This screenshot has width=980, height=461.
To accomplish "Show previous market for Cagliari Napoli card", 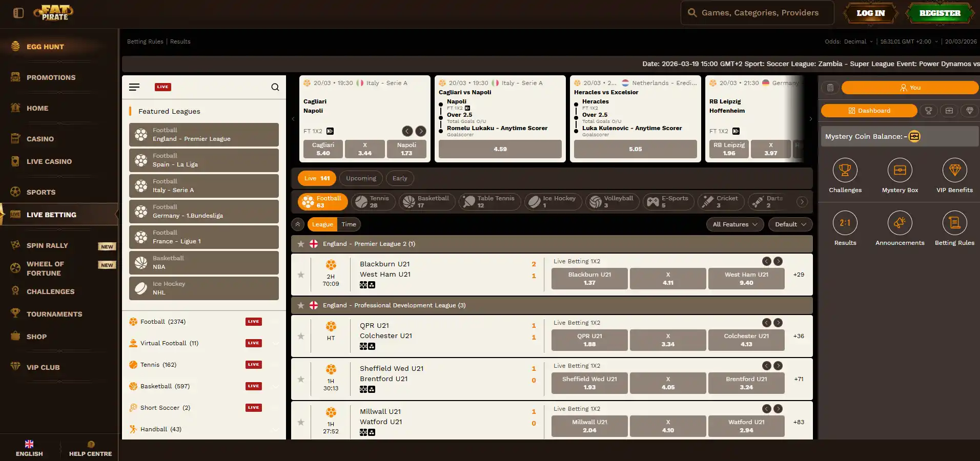I will (x=407, y=131).
